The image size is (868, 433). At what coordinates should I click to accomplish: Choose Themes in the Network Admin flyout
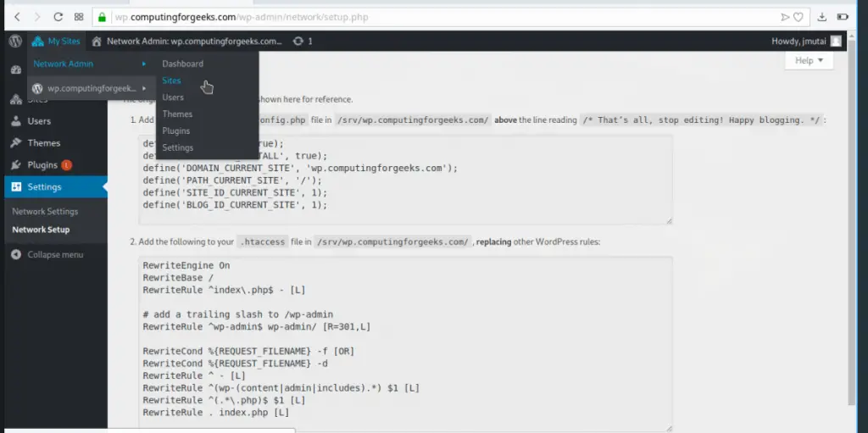[177, 114]
